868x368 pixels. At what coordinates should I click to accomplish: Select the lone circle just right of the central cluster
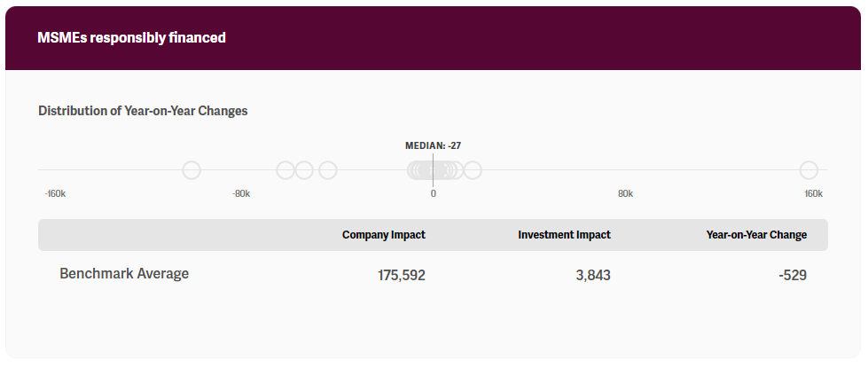[x=473, y=170]
